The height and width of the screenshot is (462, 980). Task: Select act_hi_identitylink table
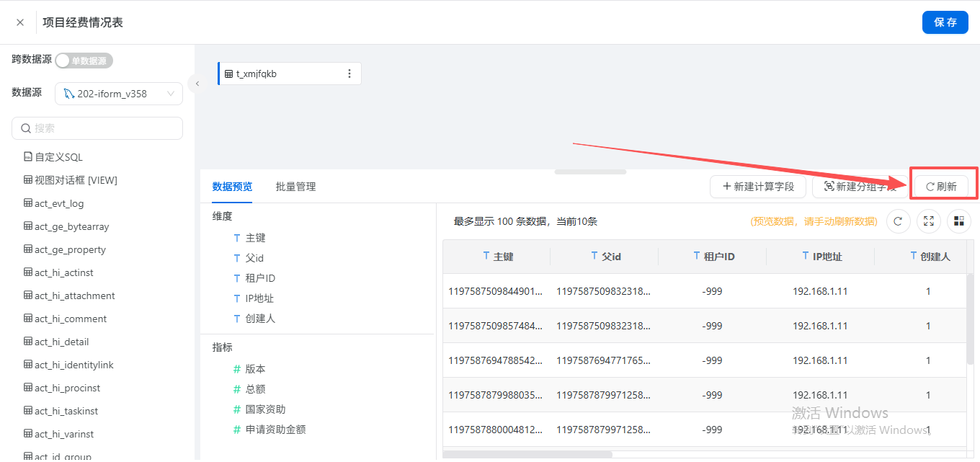(x=68, y=365)
